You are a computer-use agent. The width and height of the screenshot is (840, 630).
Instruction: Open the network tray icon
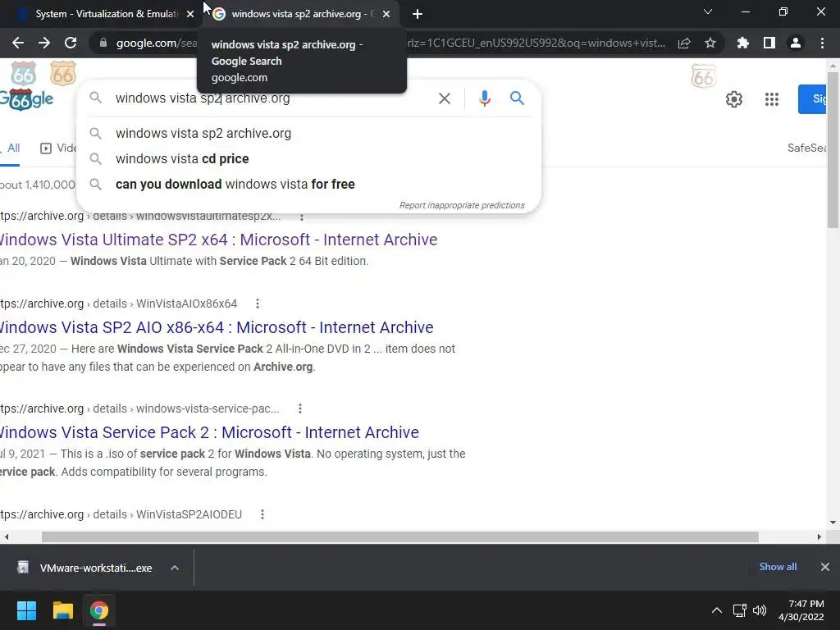739,610
